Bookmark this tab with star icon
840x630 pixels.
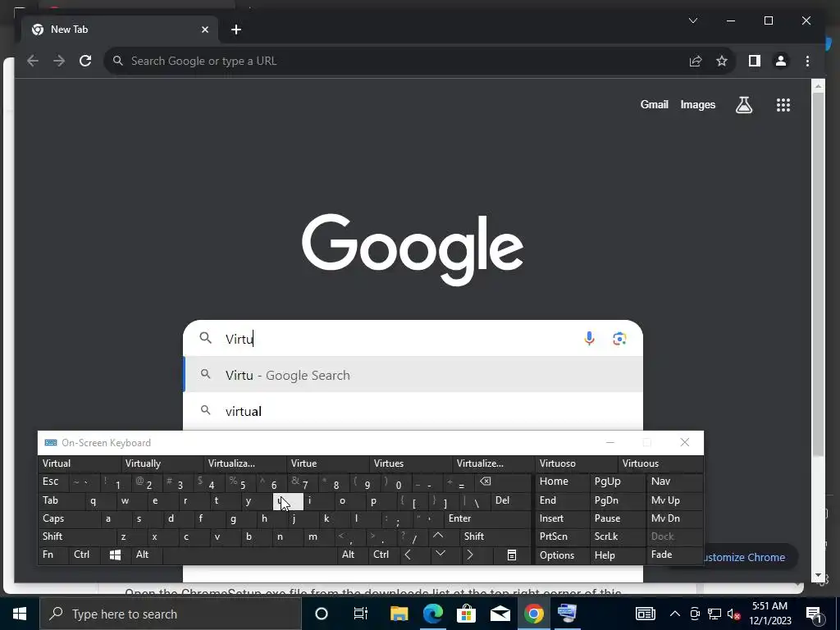pos(722,61)
